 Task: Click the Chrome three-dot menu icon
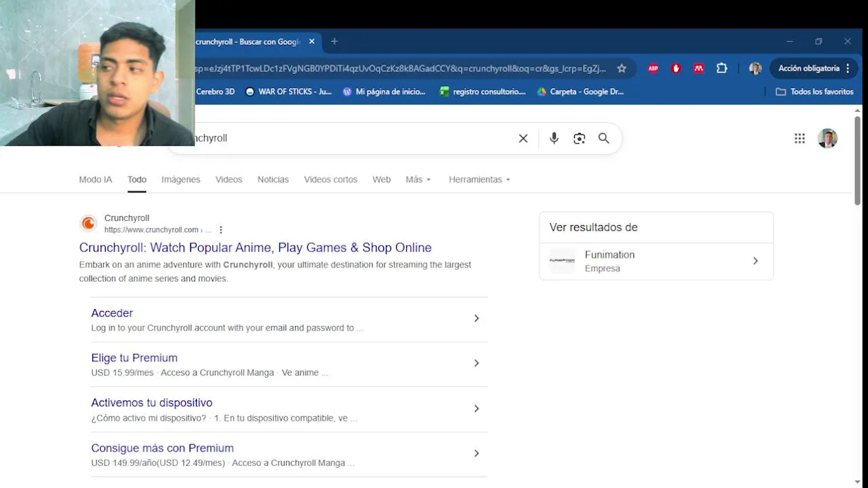pos(848,68)
